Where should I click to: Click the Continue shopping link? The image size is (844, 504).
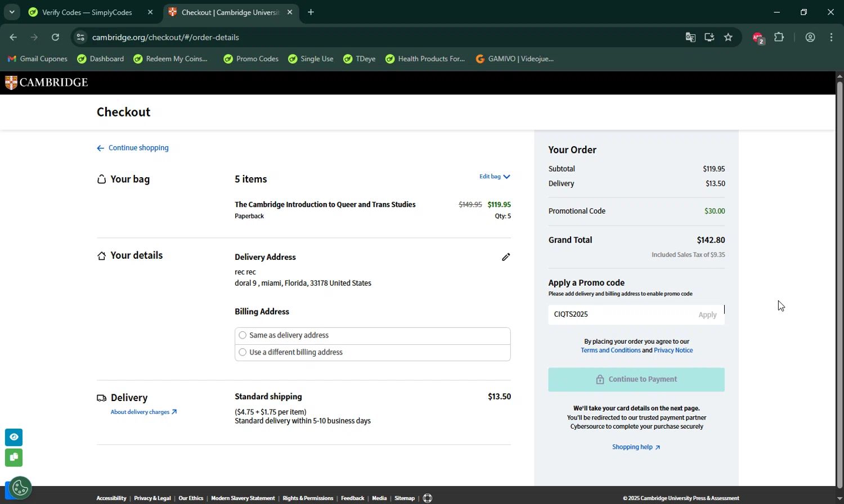click(x=138, y=148)
